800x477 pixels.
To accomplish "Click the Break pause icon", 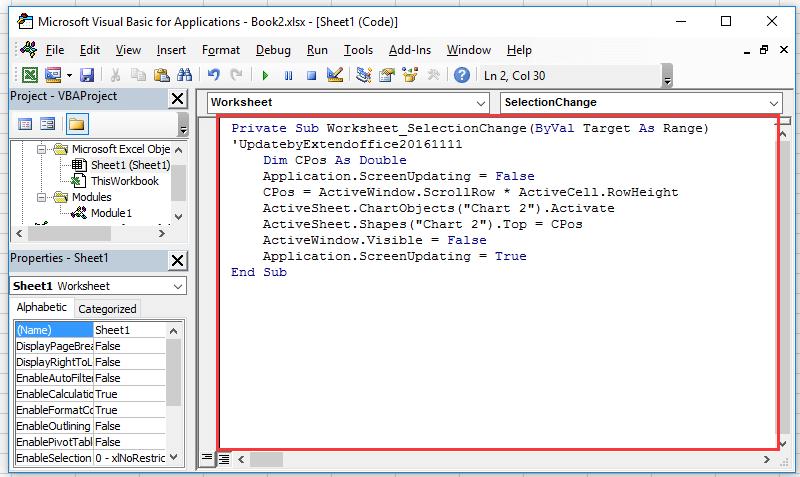I will point(288,76).
